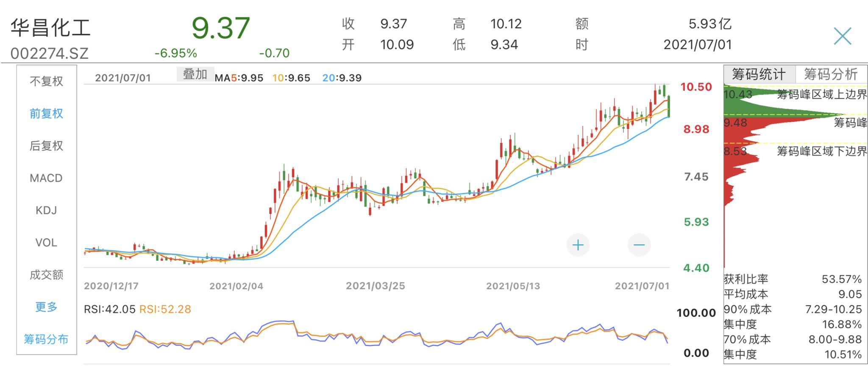Select 不复权 price adjustment mode
Viewport: 868px width, 366px height.
(x=47, y=81)
